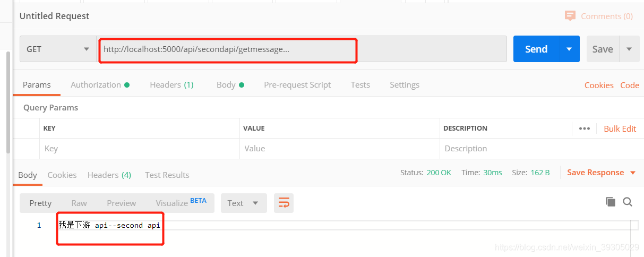Image resolution: width=644 pixels, height=257 pixels.
Task: Expand the Save Response dropdown
Action: click(633, 173)
